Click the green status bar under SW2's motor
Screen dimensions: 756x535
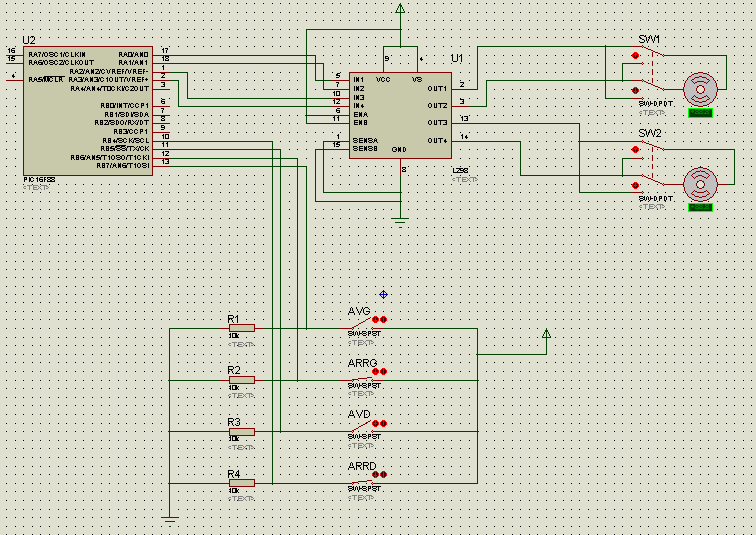coord(700,207)
